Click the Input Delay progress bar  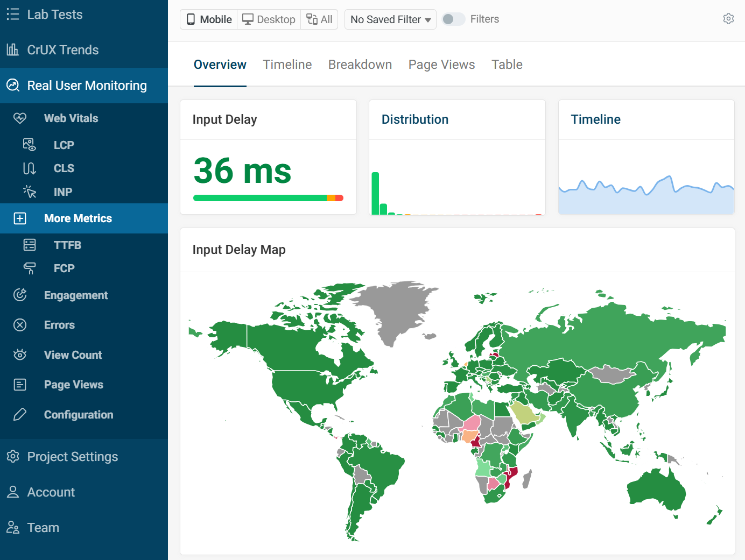268,198
